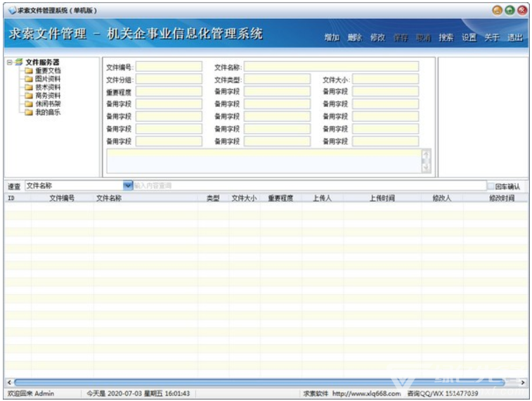Open the 重要文档 folder
The height and width of the screenshot is (401, 532).
click(x=43, y=70)
